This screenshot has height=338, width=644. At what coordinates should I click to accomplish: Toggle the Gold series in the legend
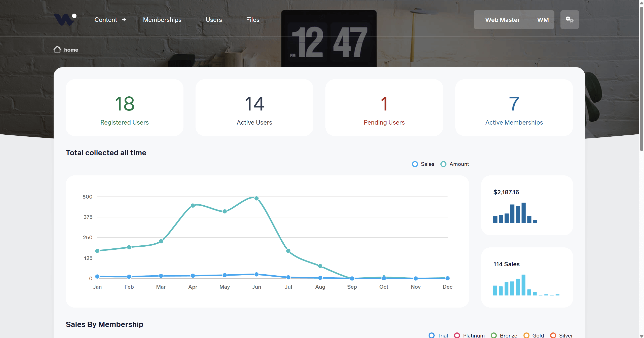[526, 335]
